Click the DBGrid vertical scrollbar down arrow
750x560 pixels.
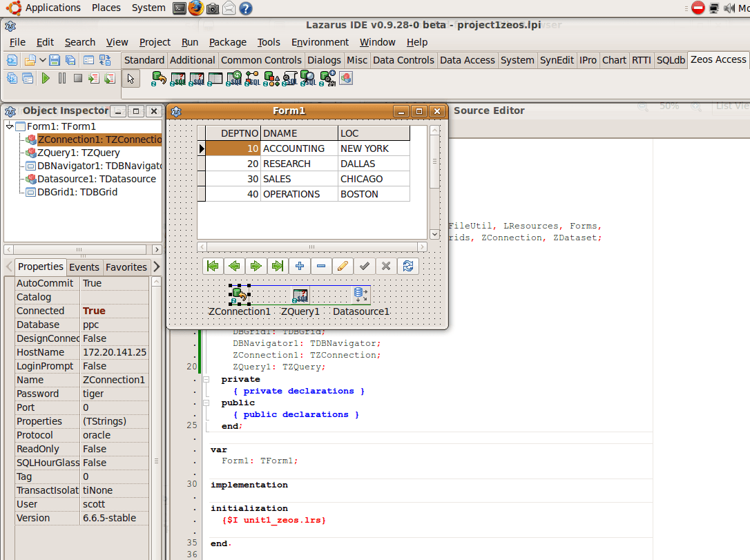point(435,234)
